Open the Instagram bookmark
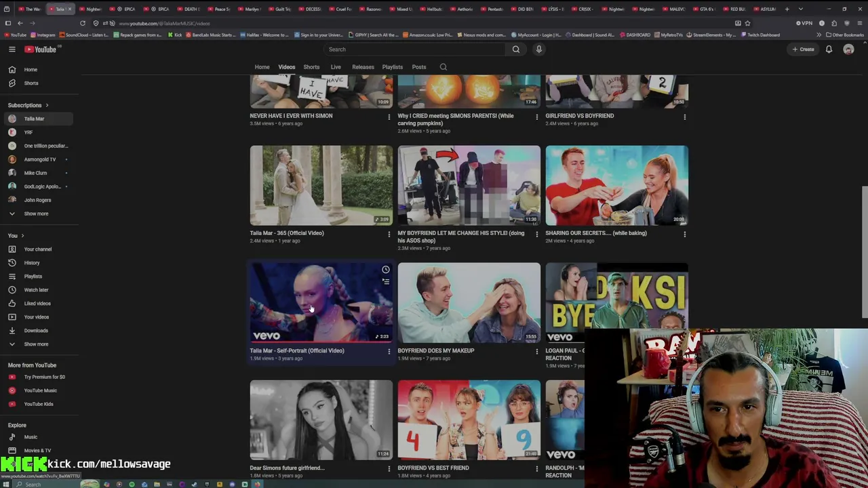Viewport: 868px width, 488px height. click(x=43, y=35)
